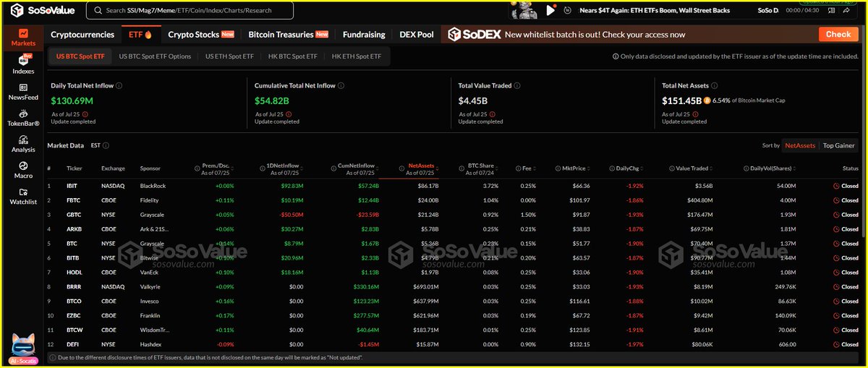Open TokenBar in the left sidebar
Image resolution: width=868 pixels, height=368 pixels.
(x=23, y=118)
